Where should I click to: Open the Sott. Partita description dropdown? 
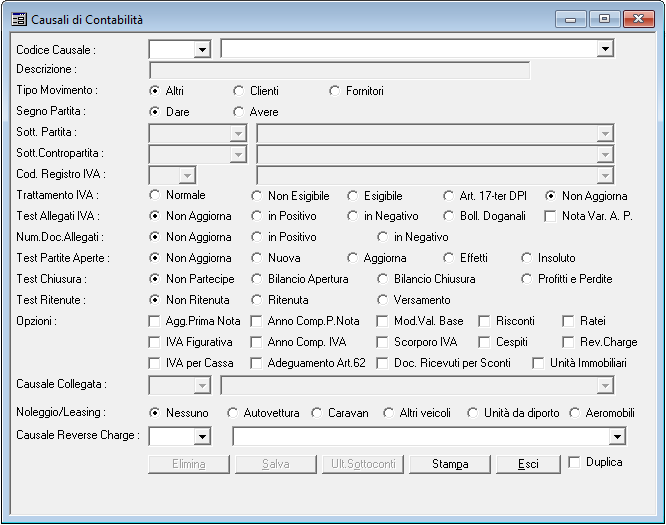pos(605,133)
